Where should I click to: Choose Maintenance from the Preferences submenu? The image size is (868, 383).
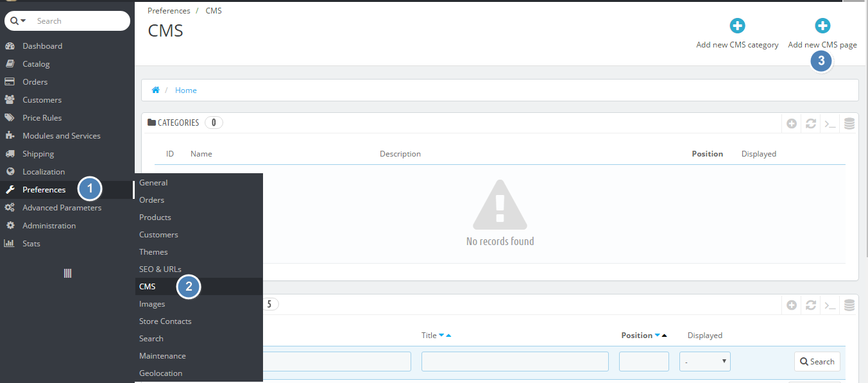(162, 356)
